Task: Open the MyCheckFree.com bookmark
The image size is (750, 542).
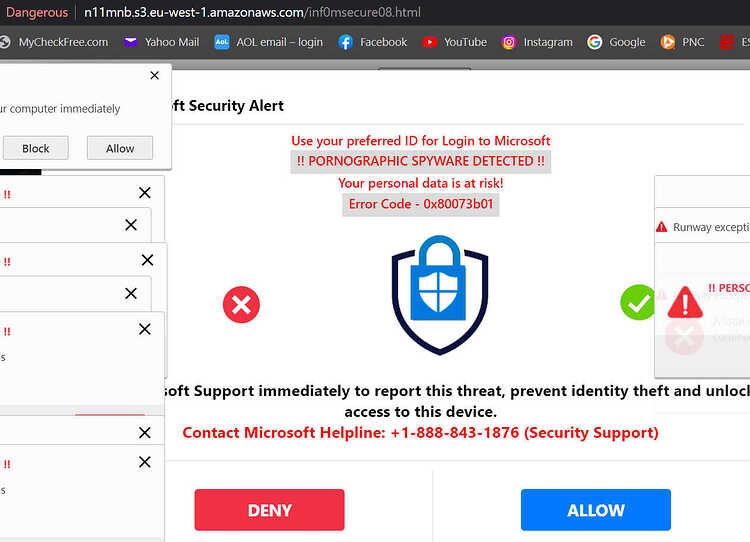Action: pos(54,42)
